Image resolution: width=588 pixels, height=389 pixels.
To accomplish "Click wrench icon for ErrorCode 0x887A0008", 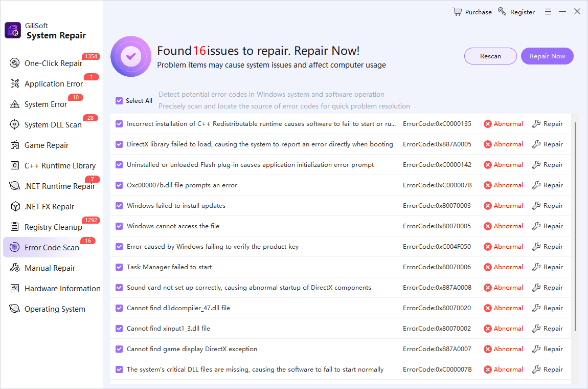I will [536, 288].
